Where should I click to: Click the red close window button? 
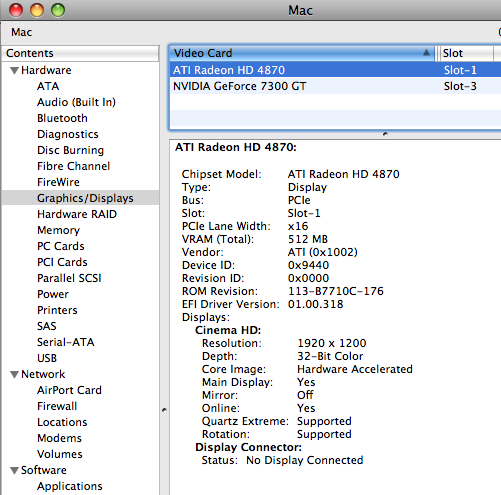click(16, 10)
